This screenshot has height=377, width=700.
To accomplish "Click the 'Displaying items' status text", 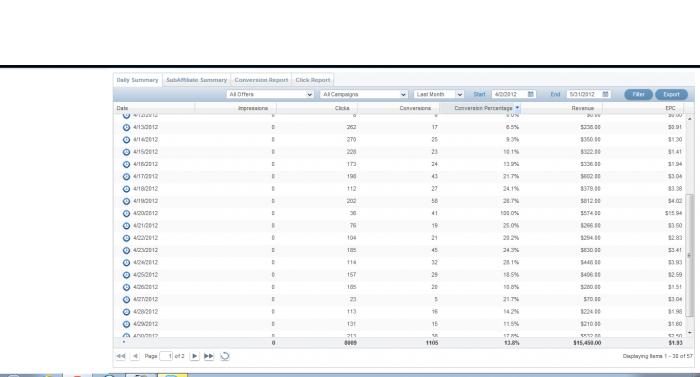I will coord(658,356).
